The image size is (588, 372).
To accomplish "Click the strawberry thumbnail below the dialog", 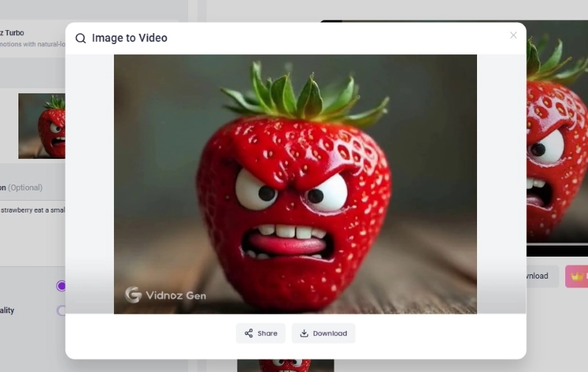I will (286, 365).
